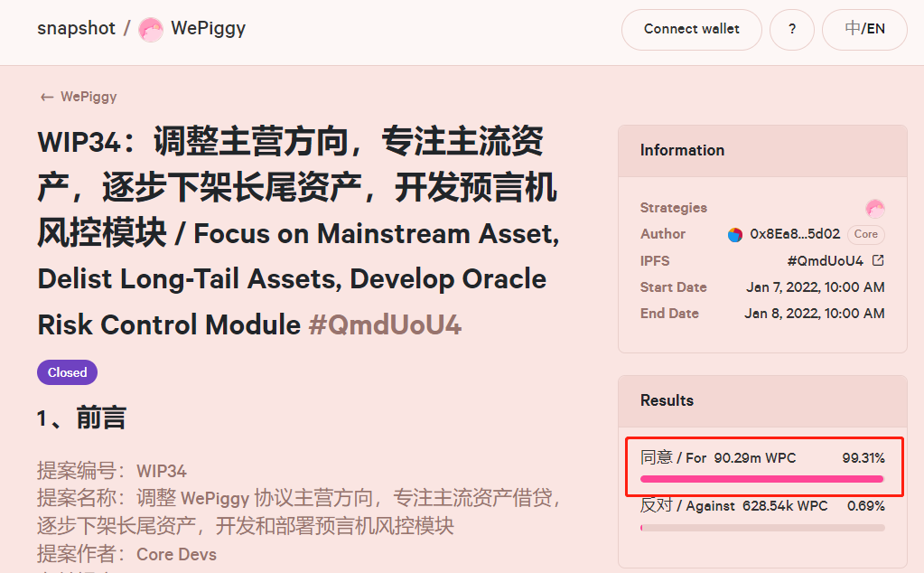Click the Strategies pink piggy icon
Screen dimensions: 924x573
pos(874,208)
